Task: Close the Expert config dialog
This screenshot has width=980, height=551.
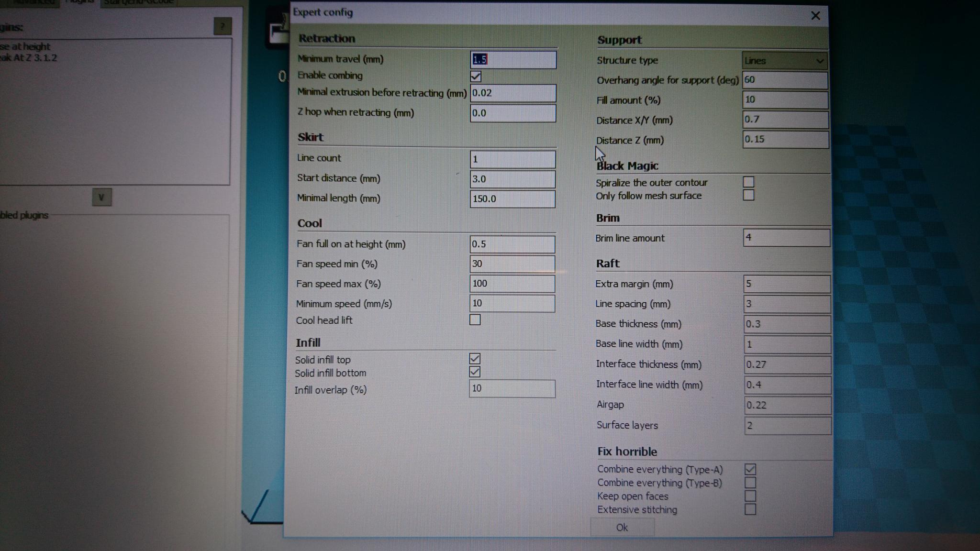Action: 816,16
